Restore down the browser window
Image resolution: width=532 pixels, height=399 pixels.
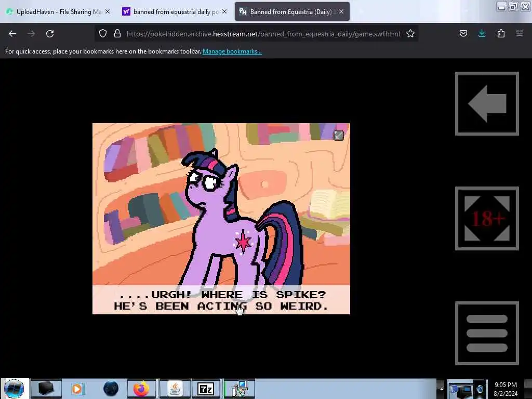(x=513, y=6)
